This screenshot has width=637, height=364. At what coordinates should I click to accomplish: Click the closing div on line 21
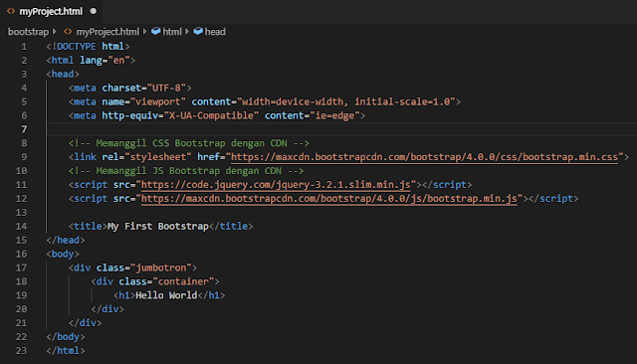click(x=86, y=323)
